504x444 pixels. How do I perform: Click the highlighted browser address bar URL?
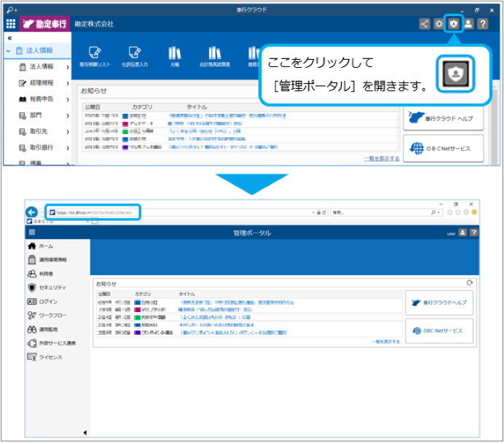point(94,212)
